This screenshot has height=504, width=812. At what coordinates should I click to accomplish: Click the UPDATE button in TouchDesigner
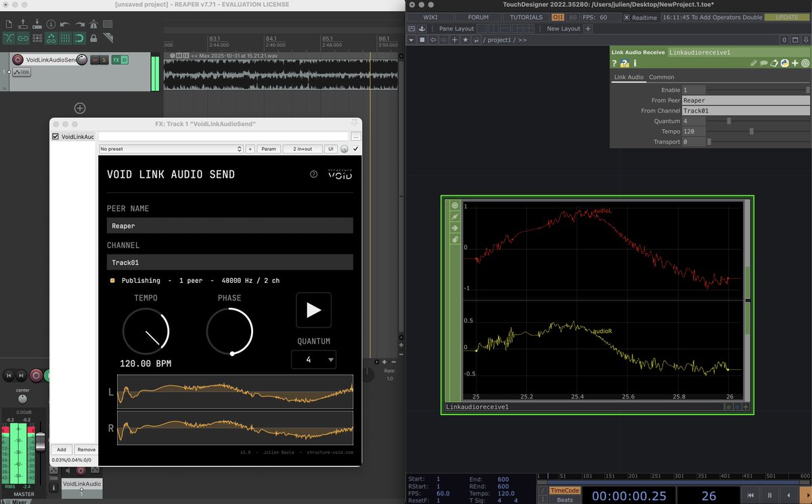coord(787,17)
